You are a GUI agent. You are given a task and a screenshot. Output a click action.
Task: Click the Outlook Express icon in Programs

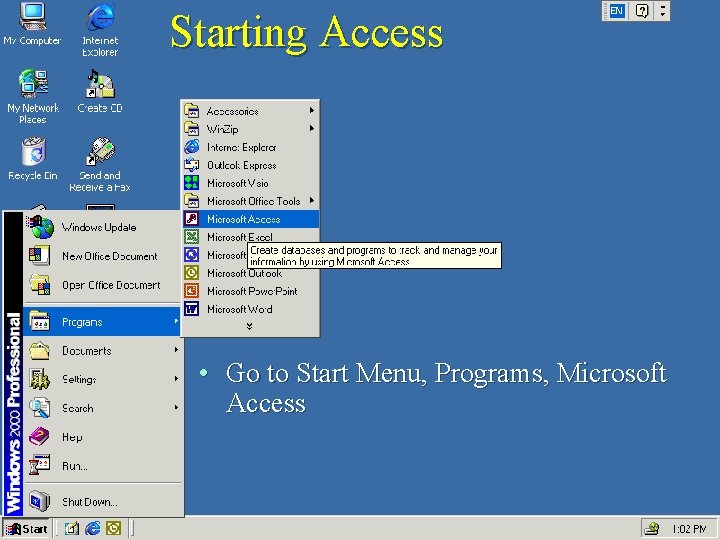pos(191,165)
